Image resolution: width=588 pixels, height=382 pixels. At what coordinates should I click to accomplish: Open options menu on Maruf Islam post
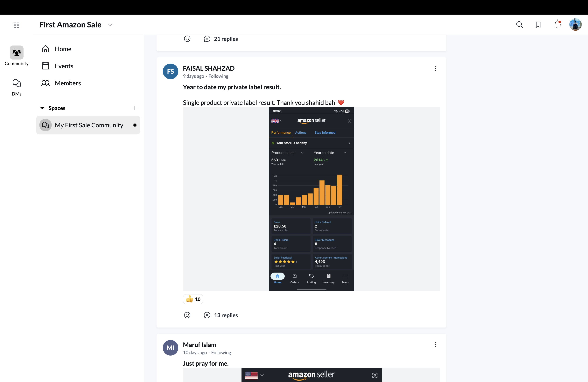(435, 344)
